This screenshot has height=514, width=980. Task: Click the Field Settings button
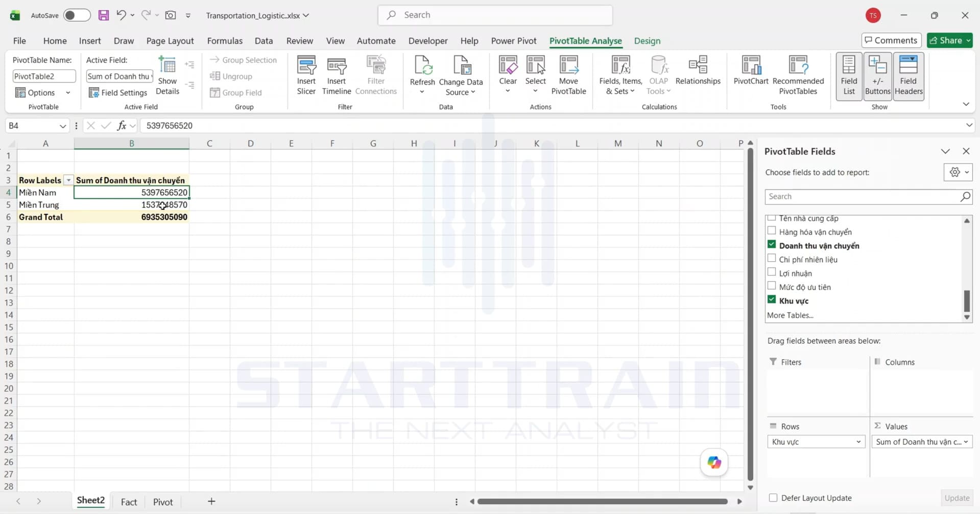tap(118, 92)
